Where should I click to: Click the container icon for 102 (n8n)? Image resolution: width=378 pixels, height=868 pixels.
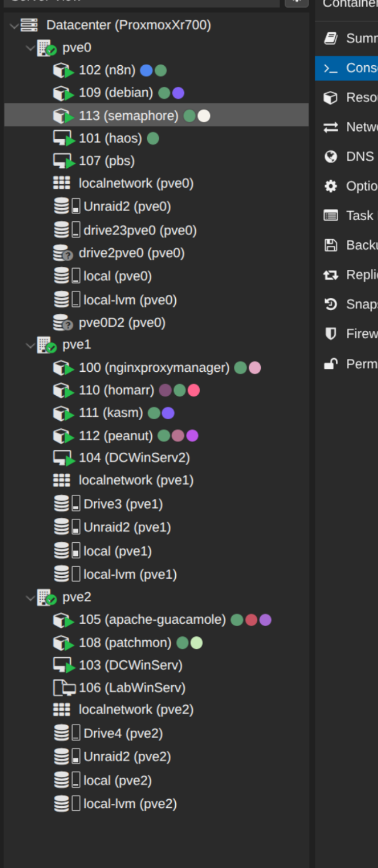click(x=63, y=70)
